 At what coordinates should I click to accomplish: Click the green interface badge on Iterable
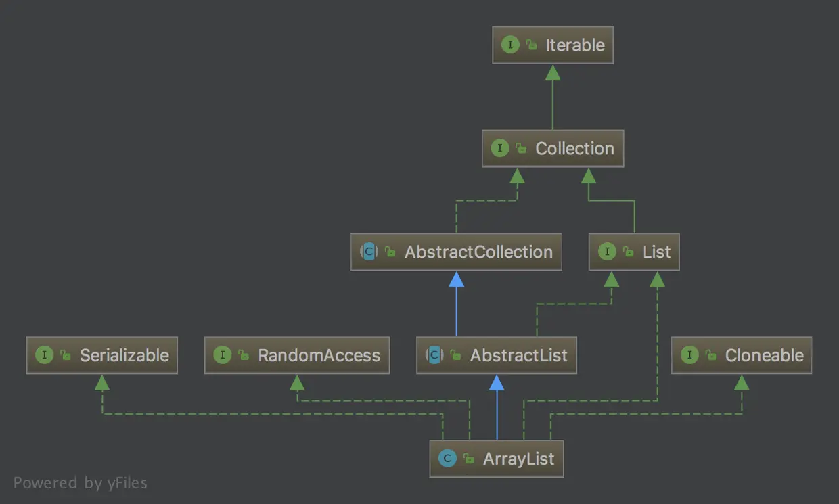[511, 45]
